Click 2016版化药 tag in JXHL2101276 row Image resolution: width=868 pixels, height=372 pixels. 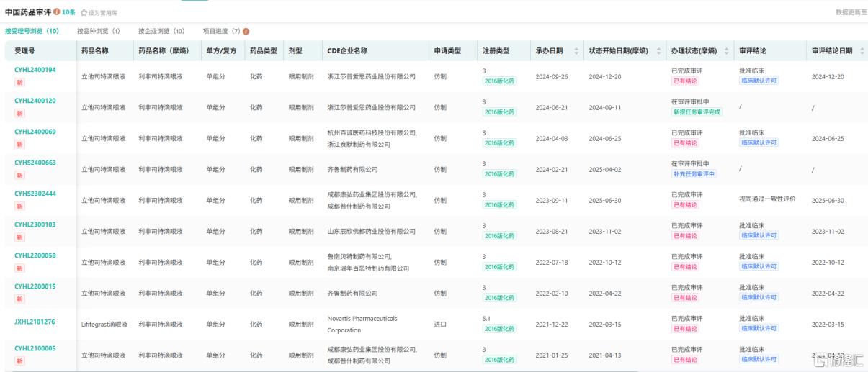[499, 329]
